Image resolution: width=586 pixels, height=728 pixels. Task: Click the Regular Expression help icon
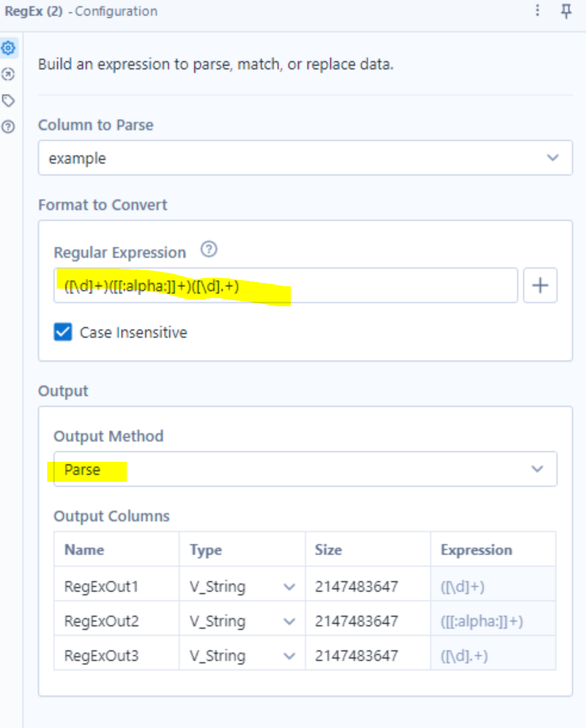209,250
